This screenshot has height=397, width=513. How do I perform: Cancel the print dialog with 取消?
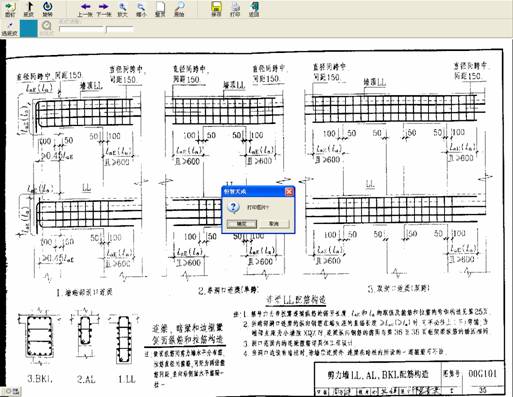coord(274,224)
